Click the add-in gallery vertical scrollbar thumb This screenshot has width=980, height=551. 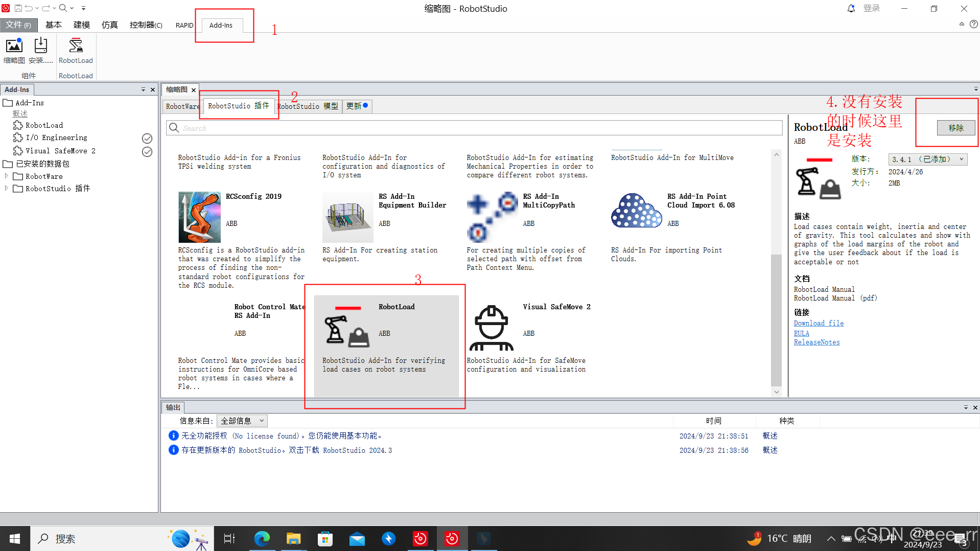pyautogui.click(x=776, y=319)
